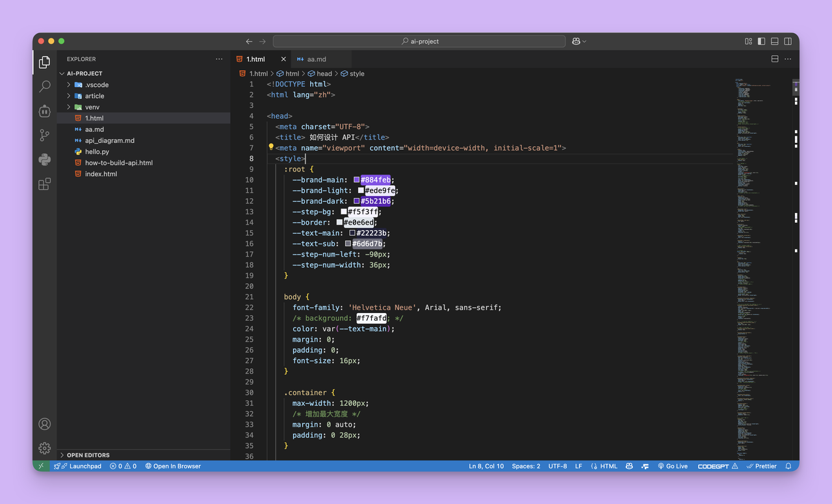The image size is (832, 504).
Task: Open index.html in explorer
Action: 144,174
